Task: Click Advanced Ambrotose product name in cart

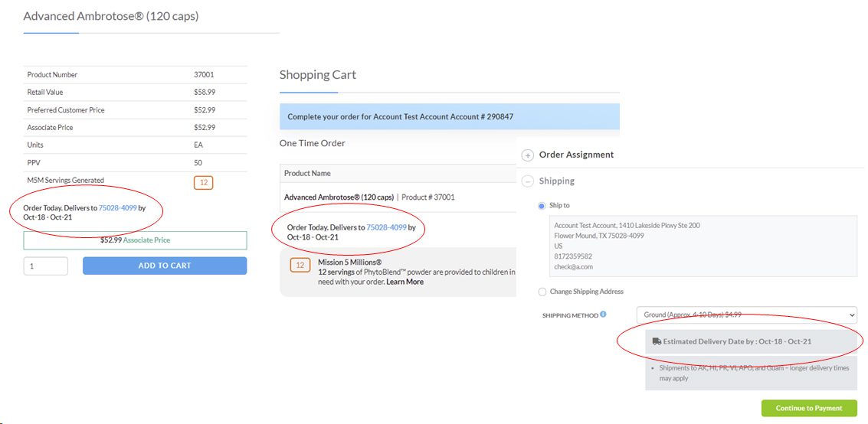Action: click(339, 197)
